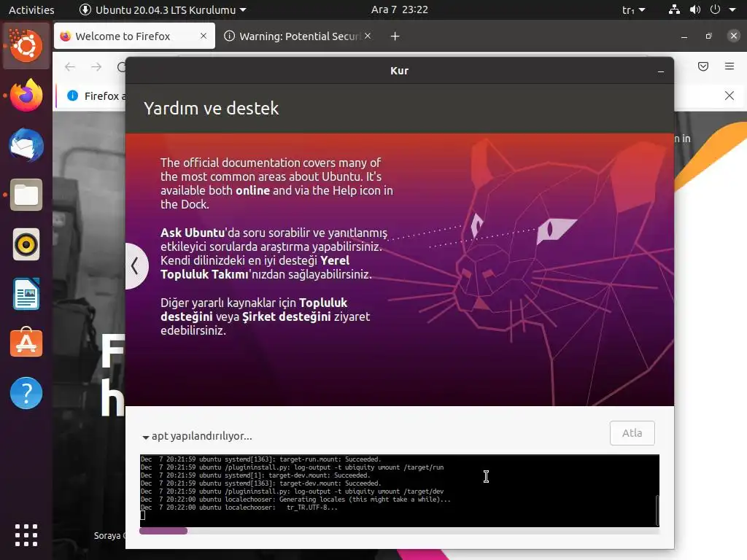Click Firefox back arrow

click(70, 66)
